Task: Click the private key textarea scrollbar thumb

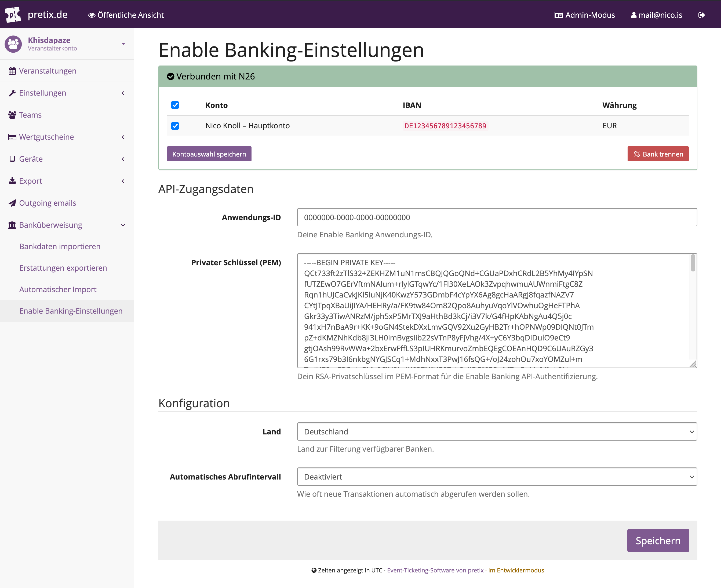Action: [x=693, y=263]
